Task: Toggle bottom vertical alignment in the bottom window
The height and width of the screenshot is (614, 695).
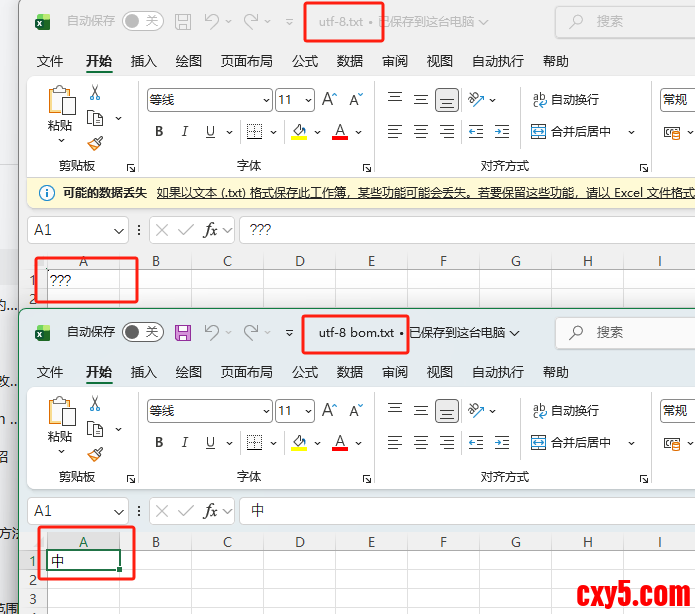Action: 447,411
